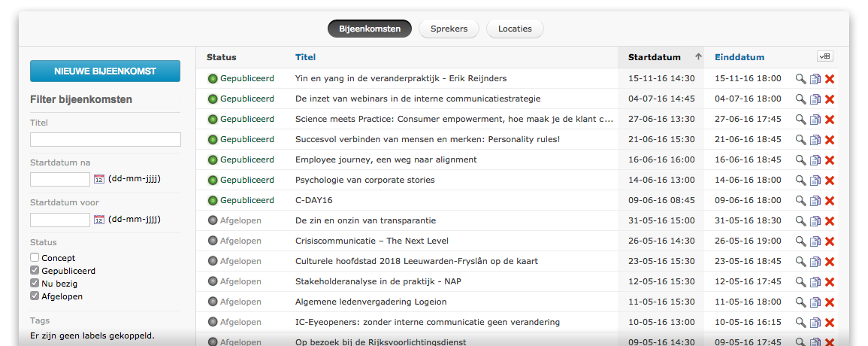Screen dimensions: 868x346
Task: Click the Startdatum column header
Action: coord(655,57)
